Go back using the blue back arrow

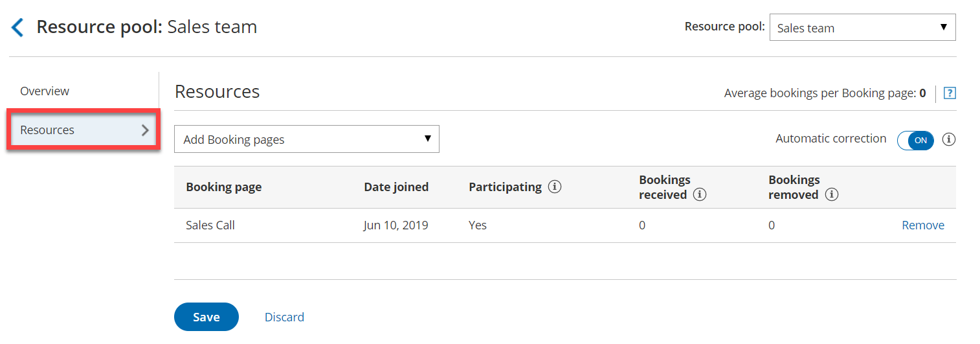pyautogui.click(x=17, y=28)
